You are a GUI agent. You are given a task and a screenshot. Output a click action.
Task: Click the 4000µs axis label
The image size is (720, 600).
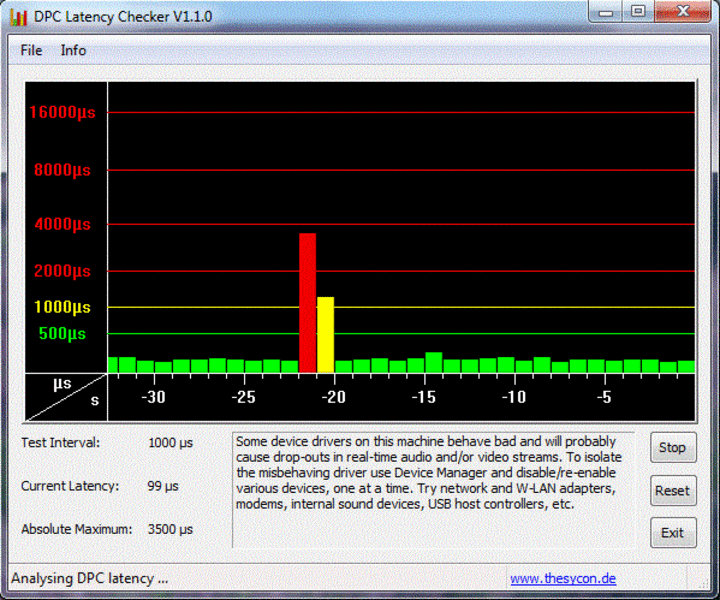pyautogui.click(x=62, y=224)
